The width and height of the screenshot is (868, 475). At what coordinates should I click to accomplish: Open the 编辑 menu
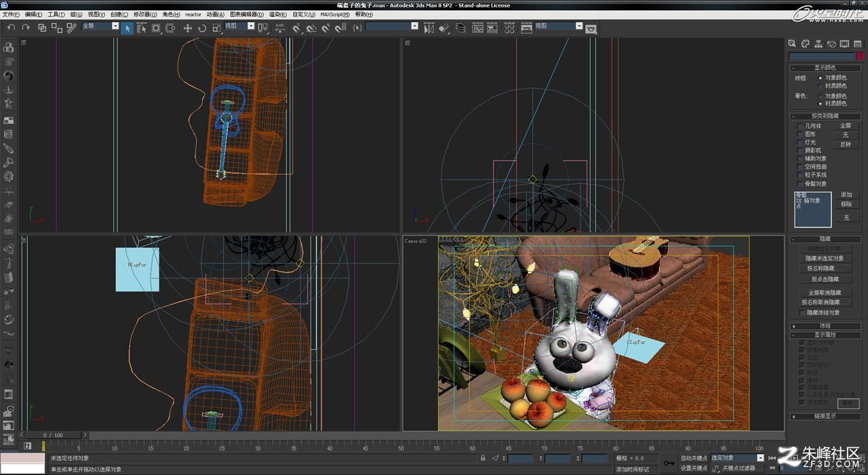33,14
